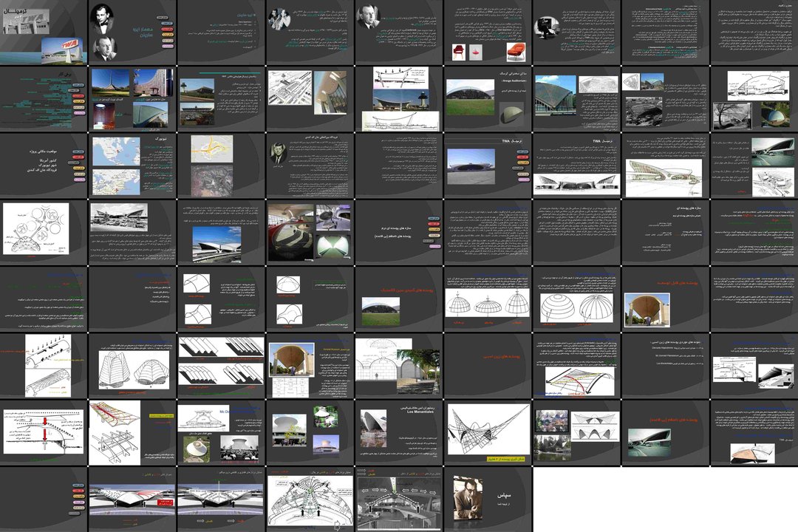The image size is (798, 532).
Task: Select the slide with man seated in chair
Action: (576, 32)
